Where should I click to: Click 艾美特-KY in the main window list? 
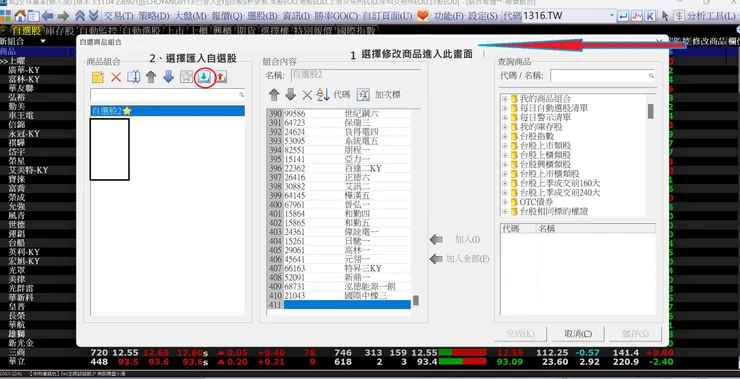click(29, 170)
